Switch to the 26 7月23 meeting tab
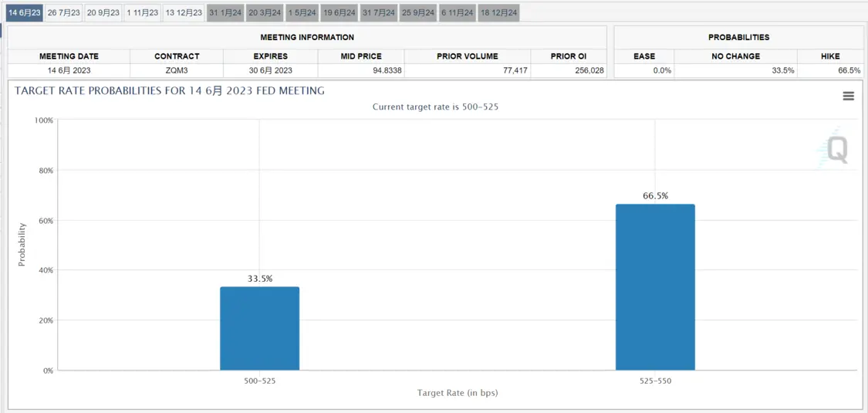Screen dimensions: 868x413 [64, 12]
